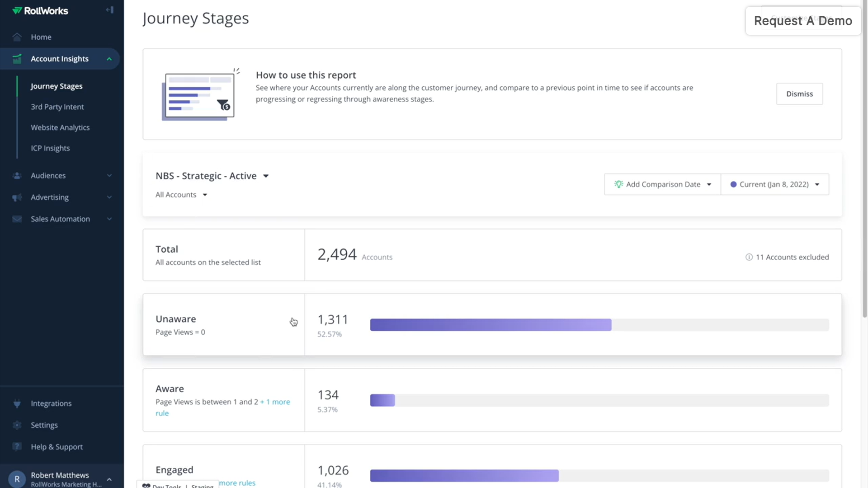Click the Unaware stage progress bar
The height and width of the screenshot is (488, 868).
click(x=490, y=325)
